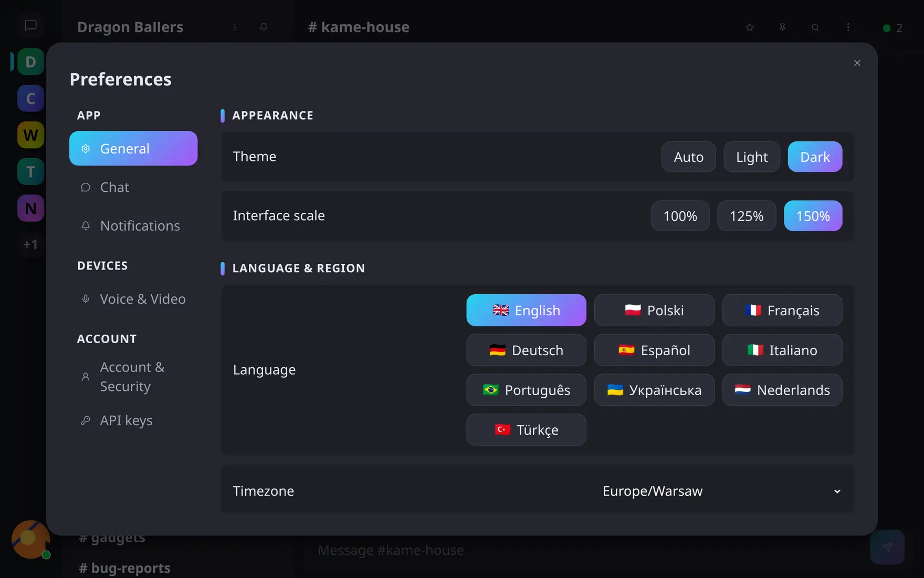Screen dimensions: 924x578
Task: Set theme to Light
Action: click(x=752, y=157)
